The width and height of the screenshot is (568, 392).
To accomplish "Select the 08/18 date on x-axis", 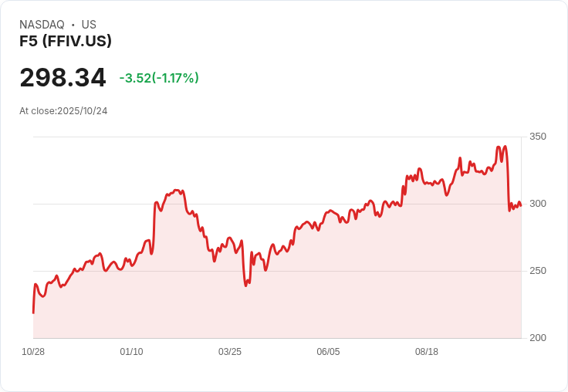I will (427, 352).
